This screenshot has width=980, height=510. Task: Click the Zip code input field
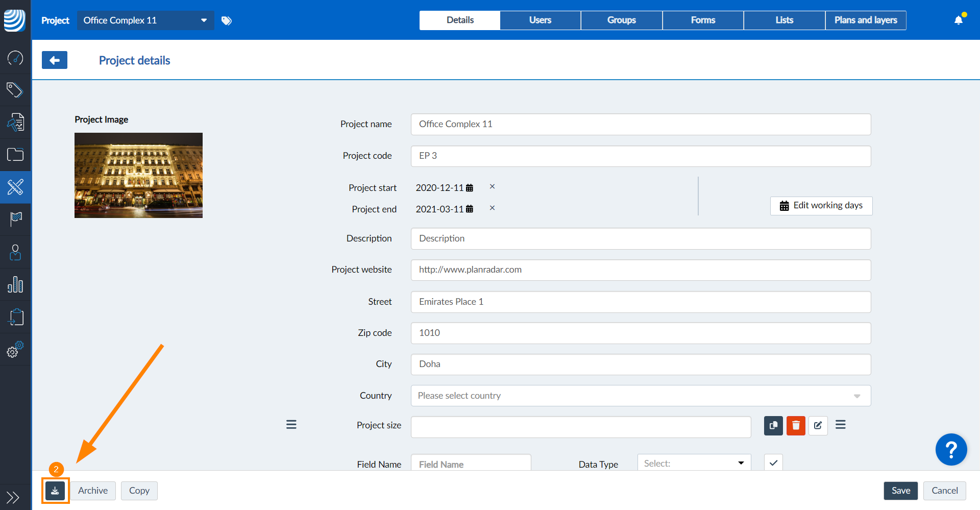641,333
